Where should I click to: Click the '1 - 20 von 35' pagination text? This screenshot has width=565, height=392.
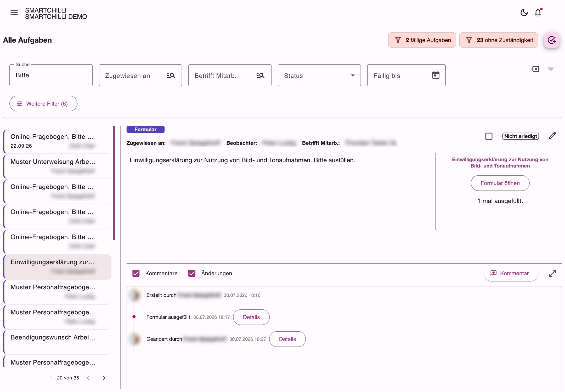[64, 378]
